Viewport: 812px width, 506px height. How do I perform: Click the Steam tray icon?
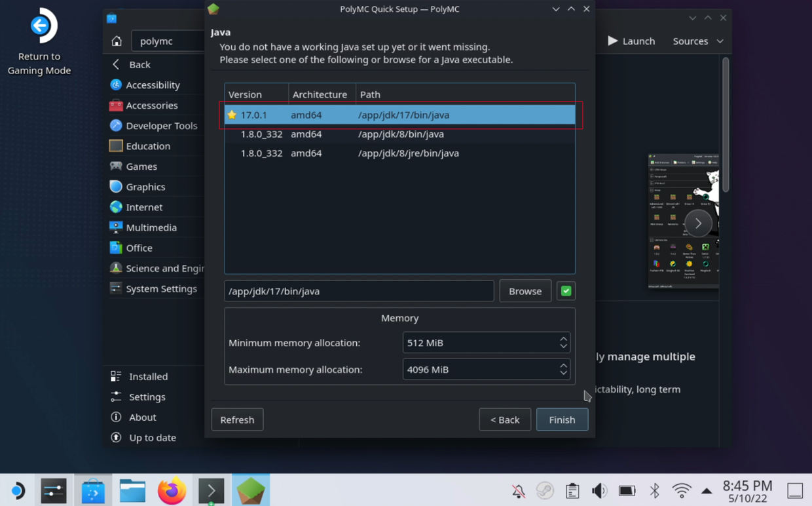coord(545,490)
